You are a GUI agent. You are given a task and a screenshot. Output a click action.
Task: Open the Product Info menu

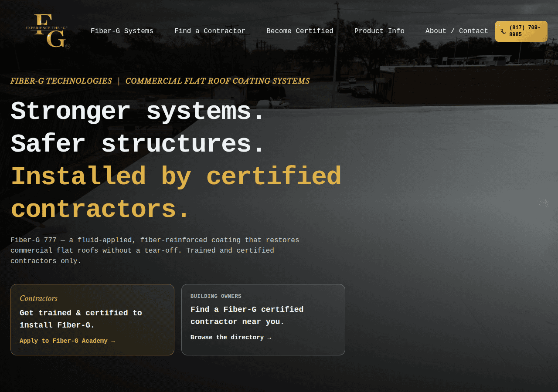click(379, 31)
